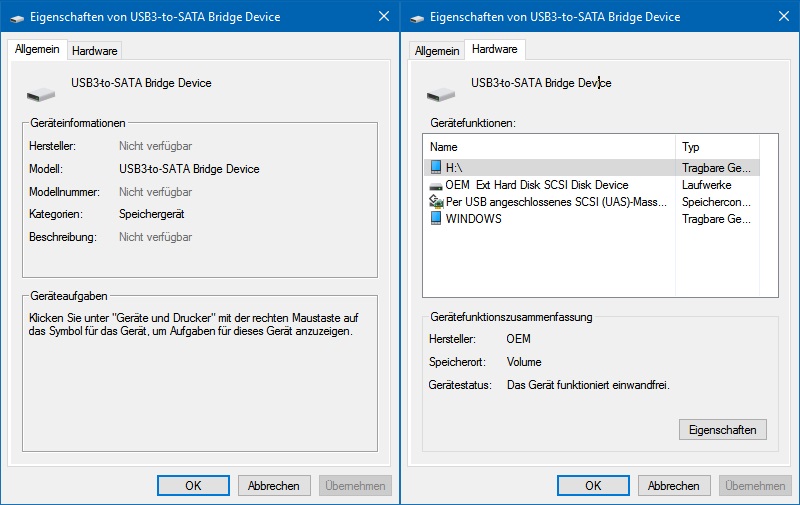800x505 pixels.
Task: Click the USB-attached SCSI mass storage icon
Action: point(435,202)
